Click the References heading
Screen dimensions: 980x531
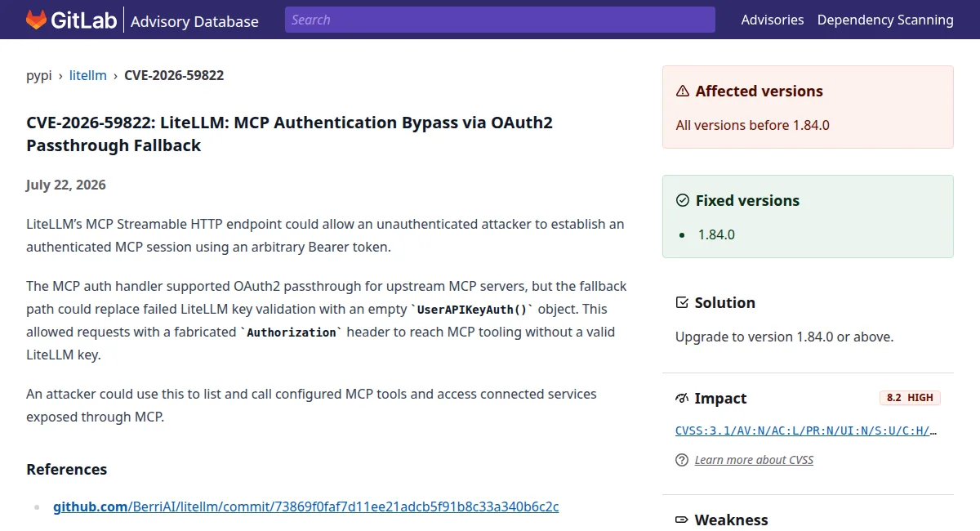[x=67, y=469]
